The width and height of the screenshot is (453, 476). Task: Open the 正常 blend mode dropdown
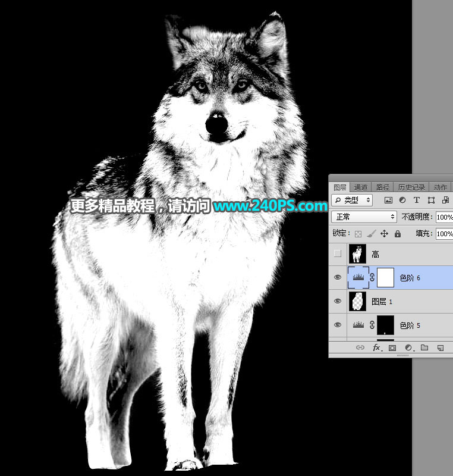(x=364, y=217)
